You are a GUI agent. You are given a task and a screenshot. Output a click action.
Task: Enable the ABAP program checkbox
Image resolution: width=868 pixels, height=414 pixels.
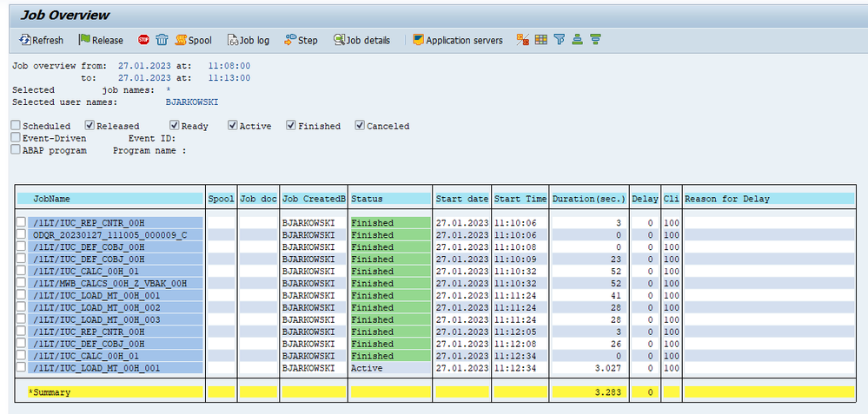(x=16, y=150)
